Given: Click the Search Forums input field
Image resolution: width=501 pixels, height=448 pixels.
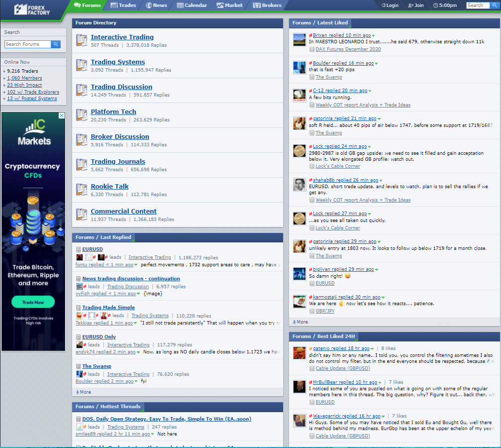Looking at the screenshot, I should pyautogui.click(x=28, y=44).
